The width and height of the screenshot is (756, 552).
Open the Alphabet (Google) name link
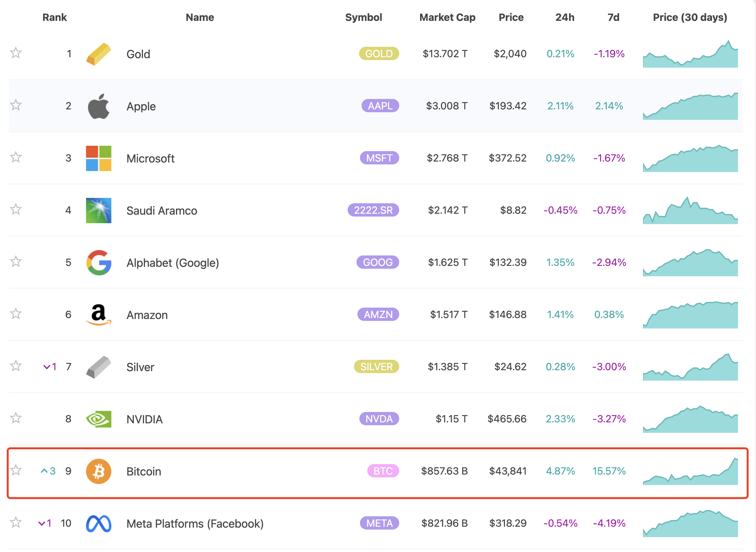[x=172, y=263]
